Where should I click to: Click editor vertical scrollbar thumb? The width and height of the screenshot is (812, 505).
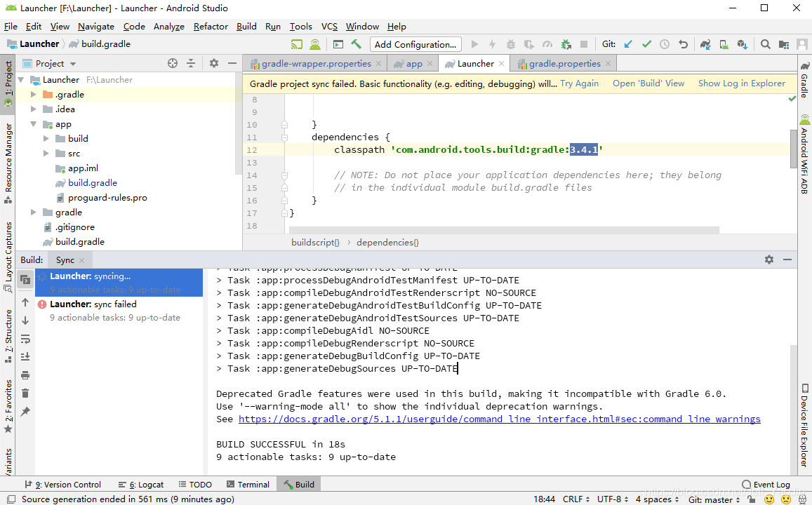(793, 149)
